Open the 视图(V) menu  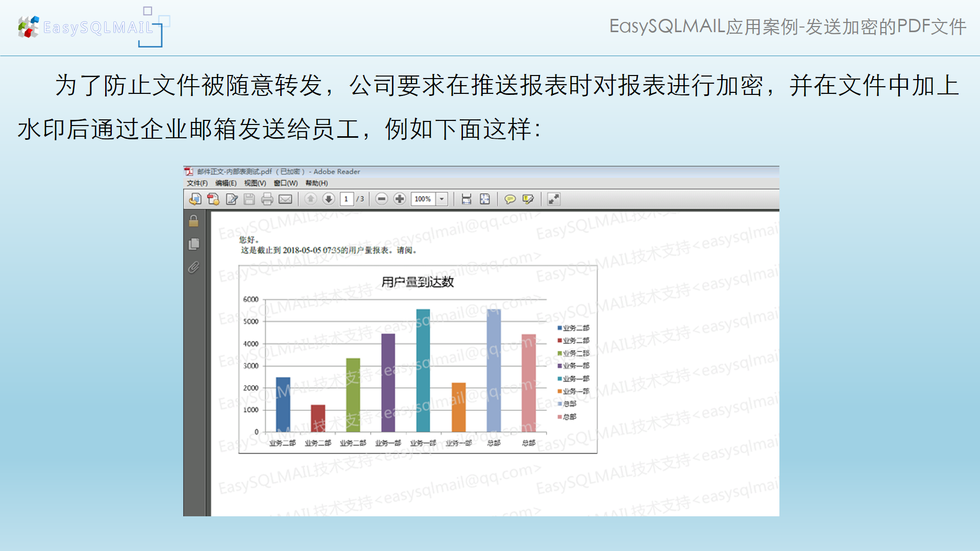point(255,183)
